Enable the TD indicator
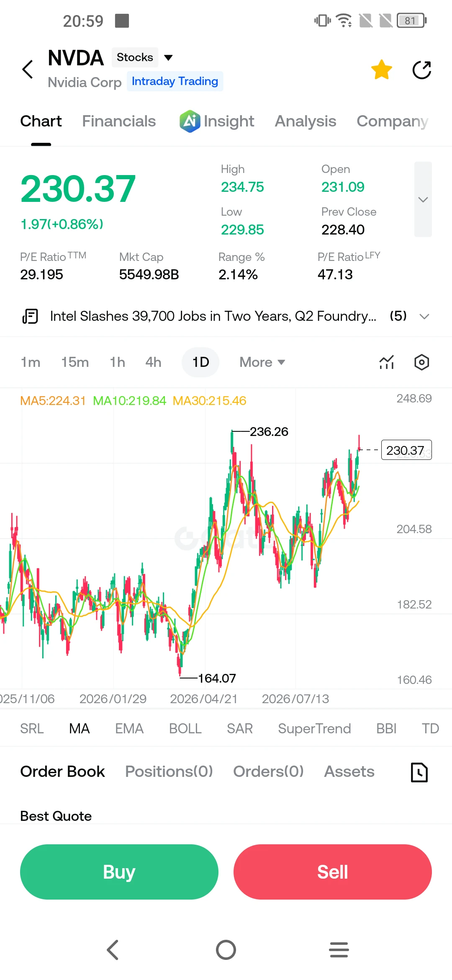Viewport: 452px width, 980px height. 430,729
